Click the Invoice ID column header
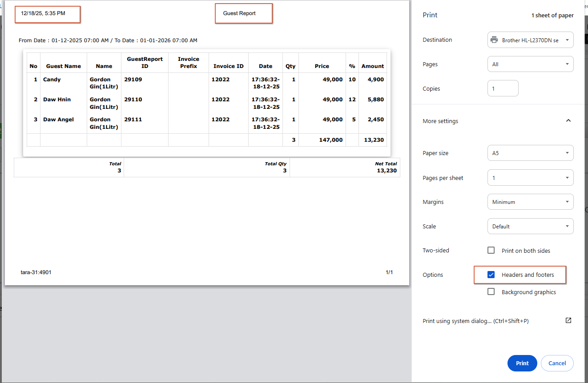Screen dimensions: 588x383 click(x=229, y=66)
